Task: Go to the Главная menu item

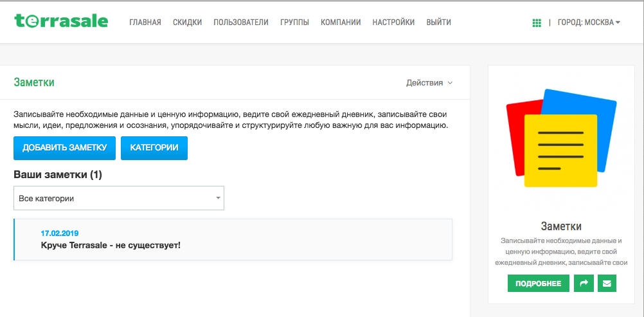Action: click(145, 23)
